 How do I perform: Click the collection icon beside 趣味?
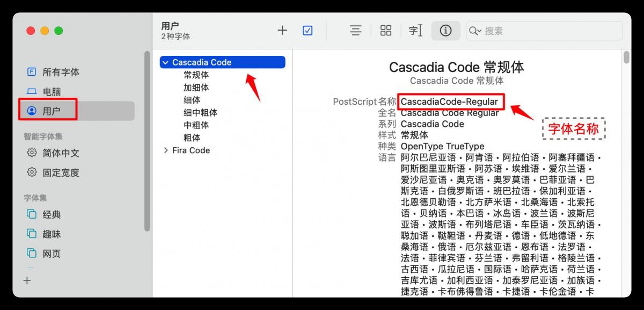pyautogui.click(x=32, y=234)
